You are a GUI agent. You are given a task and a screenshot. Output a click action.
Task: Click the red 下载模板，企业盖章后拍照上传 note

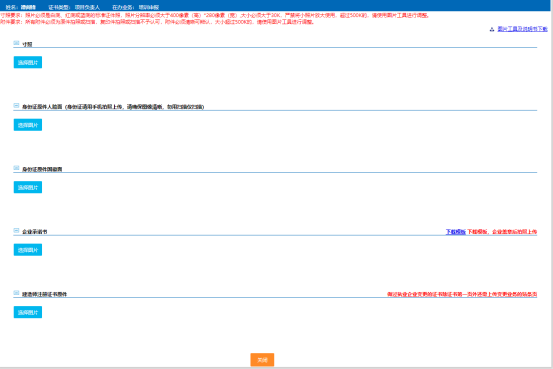pyautogui.click(x=502, y=232)
